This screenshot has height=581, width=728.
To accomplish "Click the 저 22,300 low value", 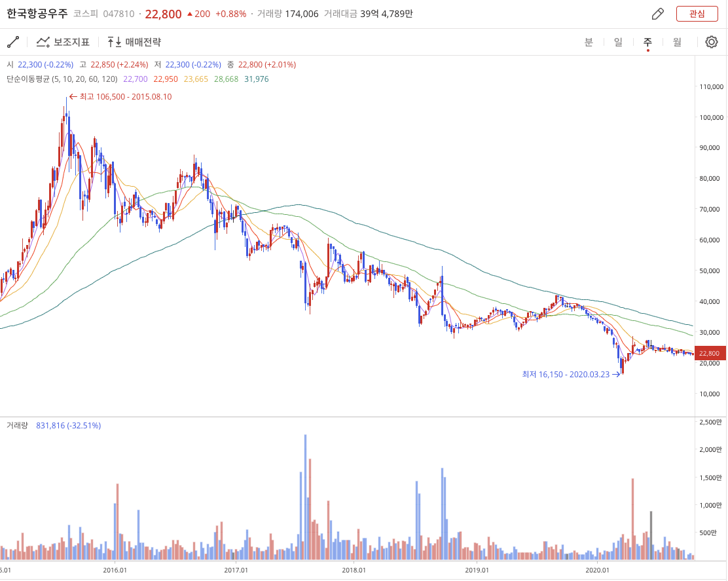I will pos(188,65).
